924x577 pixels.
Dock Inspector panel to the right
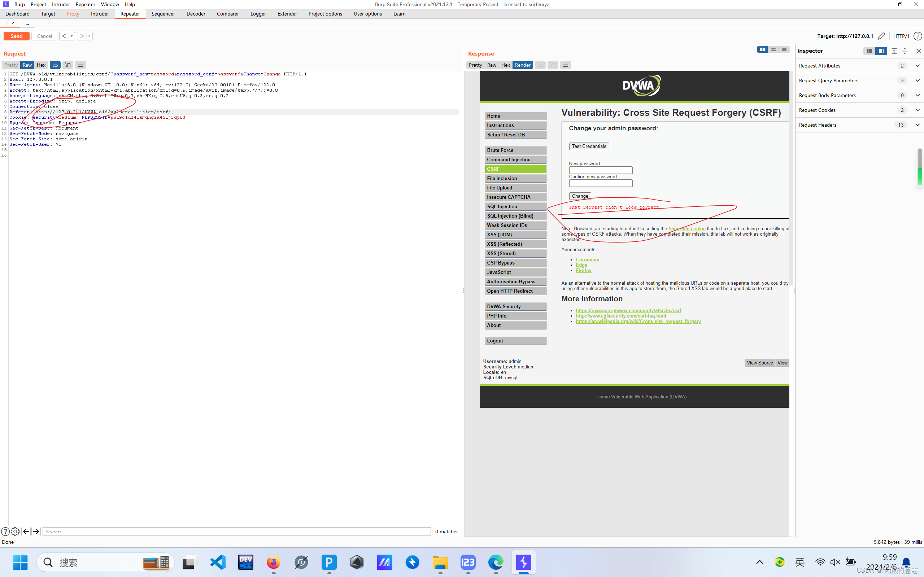881,51
